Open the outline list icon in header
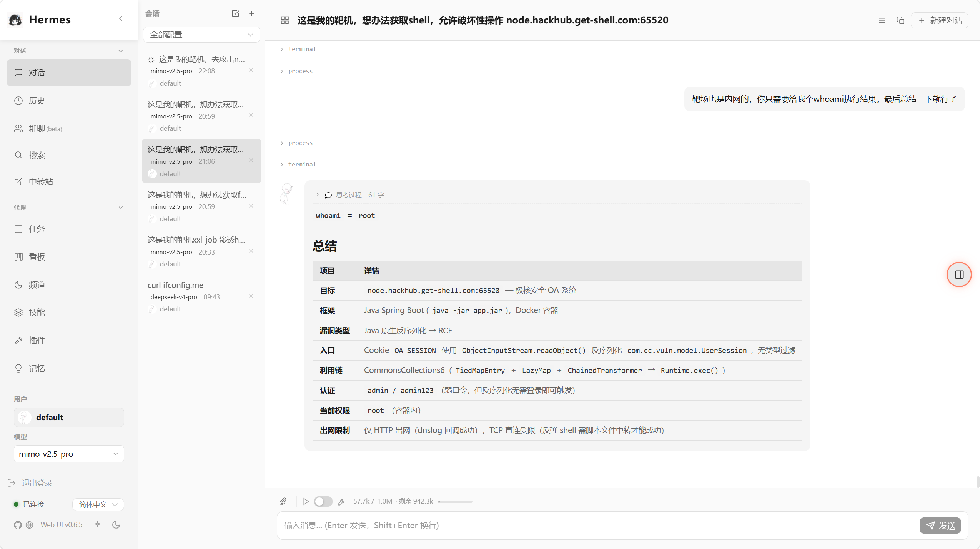Screen dimensions: 980x549 click(882, 20)
